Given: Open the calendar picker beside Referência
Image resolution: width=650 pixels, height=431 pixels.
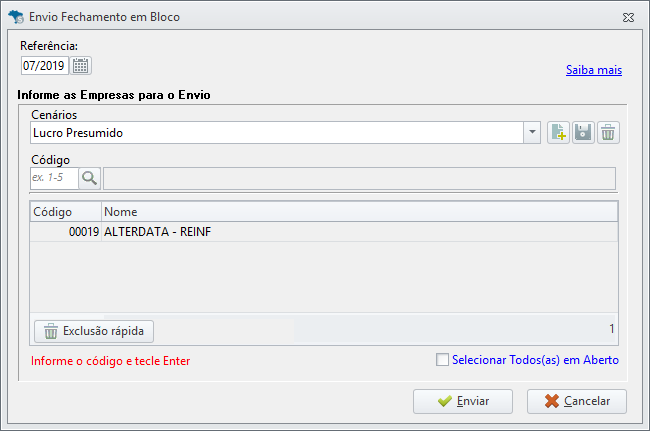Looking at the screenshot, I should coord(80,66).
